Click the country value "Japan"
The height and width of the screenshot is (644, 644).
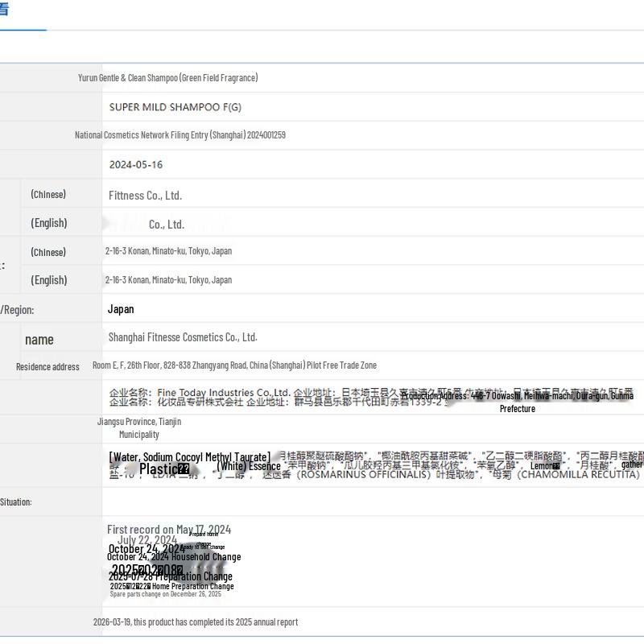pyautogui.click(x=121, y=309)
